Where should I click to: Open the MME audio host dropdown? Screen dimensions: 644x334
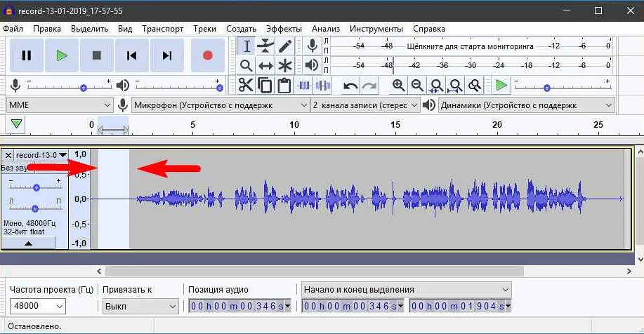(x=59, y=105)
